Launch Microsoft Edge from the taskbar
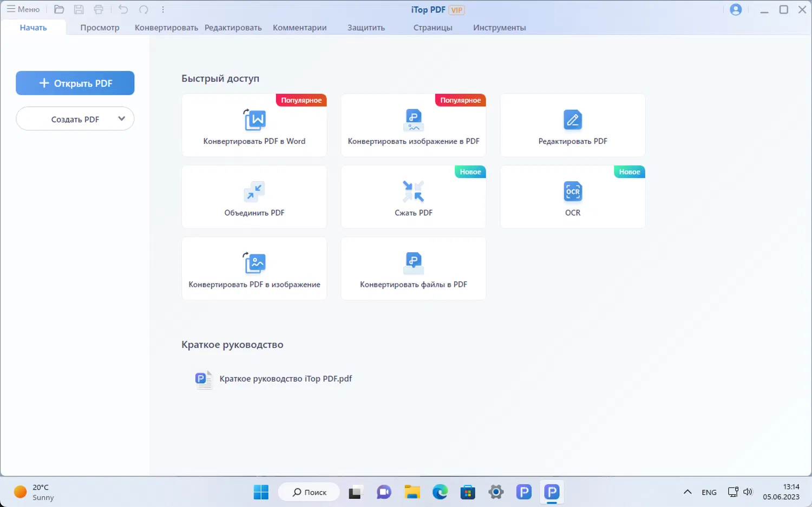This screenshot has width=812, height=507. 440,492
